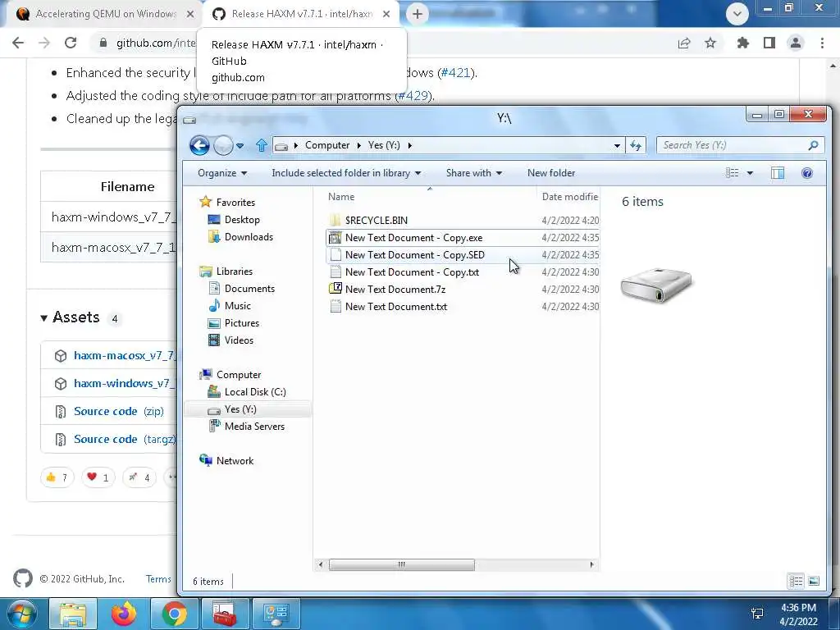The height and width of the screenshot is (630, 840).
Task: Open a new Chrome tab
Action: [418, 15]
